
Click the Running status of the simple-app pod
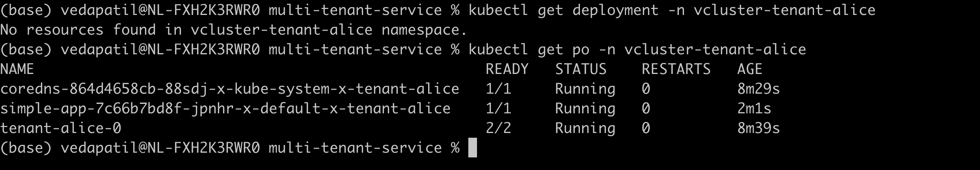tap(585, 109)
